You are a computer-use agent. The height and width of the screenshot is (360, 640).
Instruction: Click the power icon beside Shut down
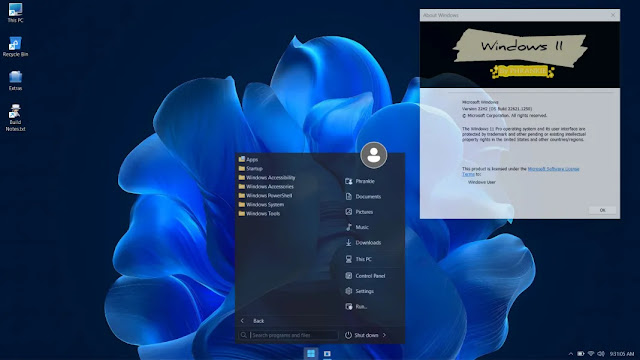pos(348,335)
